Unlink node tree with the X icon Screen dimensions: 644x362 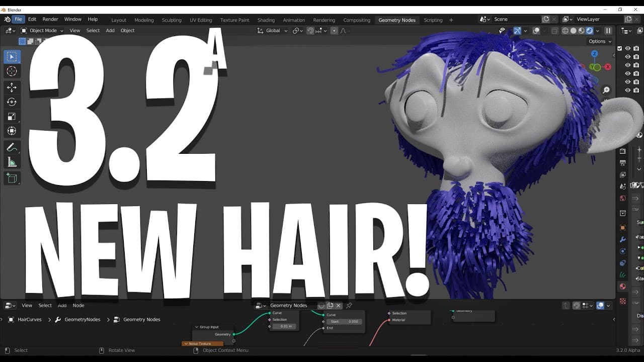339,305
